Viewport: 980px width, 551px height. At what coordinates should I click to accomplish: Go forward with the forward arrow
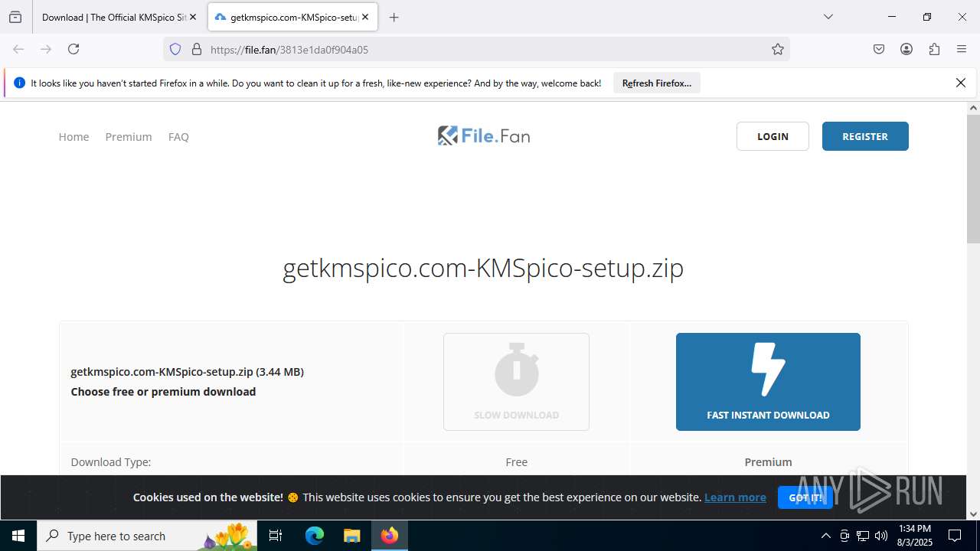[x=46, y=49]
